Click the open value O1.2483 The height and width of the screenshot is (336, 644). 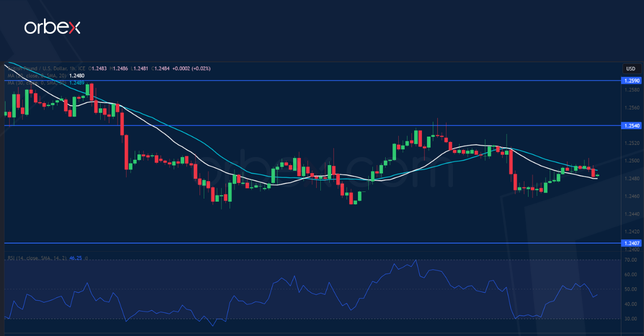tap(98, 69)
